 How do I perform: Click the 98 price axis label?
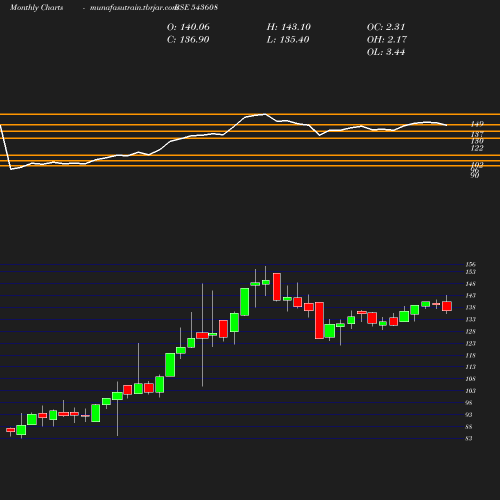pos(469,403)
